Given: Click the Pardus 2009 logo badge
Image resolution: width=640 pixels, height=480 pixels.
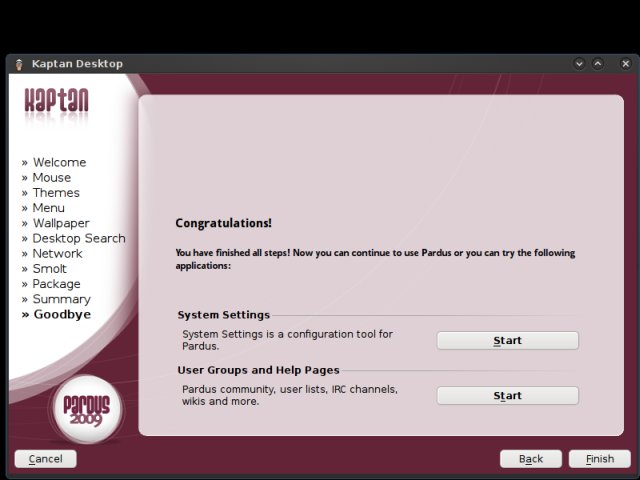Looking at the screenshot, I should pos(87,409).
